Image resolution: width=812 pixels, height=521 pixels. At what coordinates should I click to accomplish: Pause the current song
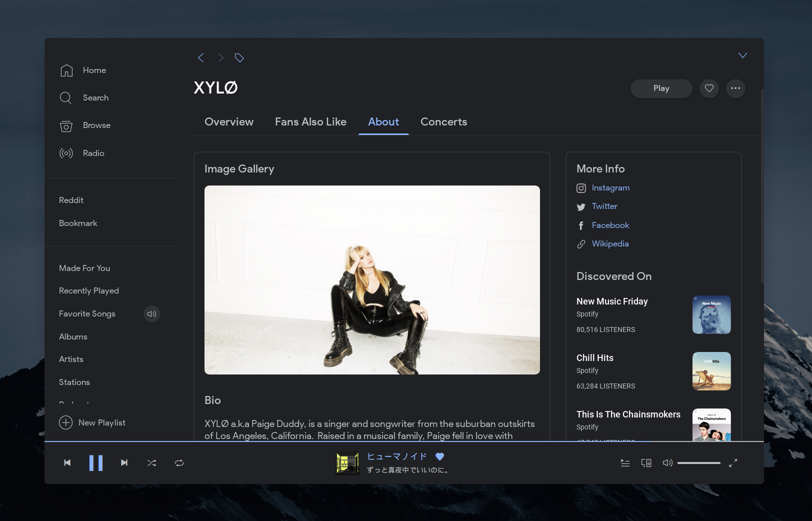click(95, 463)
